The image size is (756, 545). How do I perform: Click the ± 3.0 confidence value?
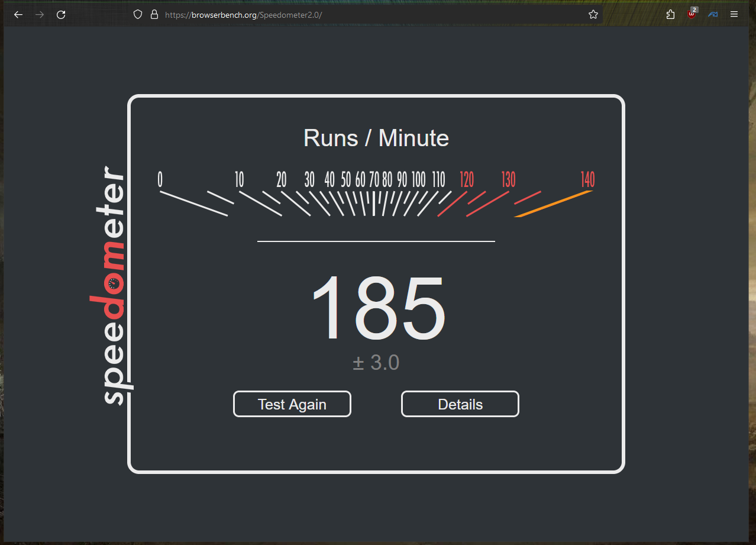376,363
